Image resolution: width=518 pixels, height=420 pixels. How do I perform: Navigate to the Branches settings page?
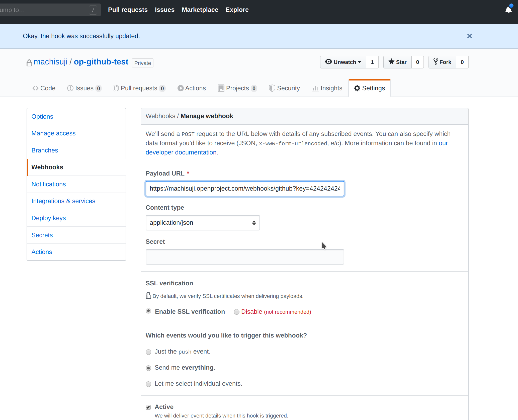point(45,150)
